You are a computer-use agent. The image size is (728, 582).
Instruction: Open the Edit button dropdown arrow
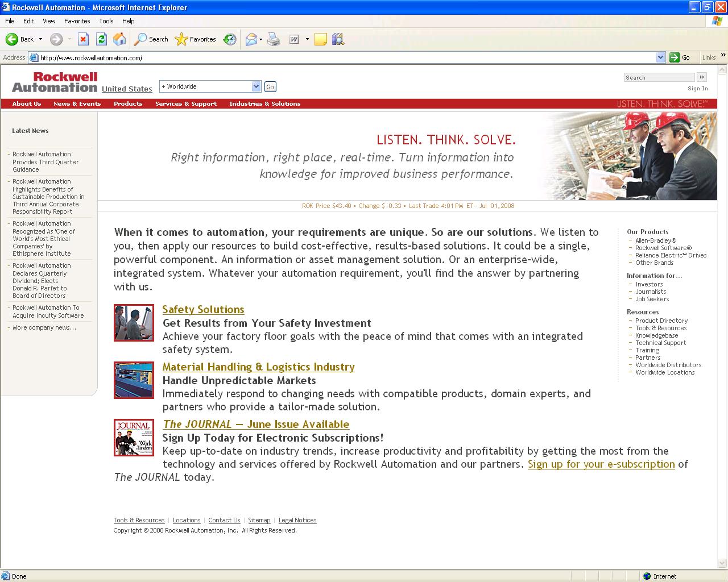(307, 39)
